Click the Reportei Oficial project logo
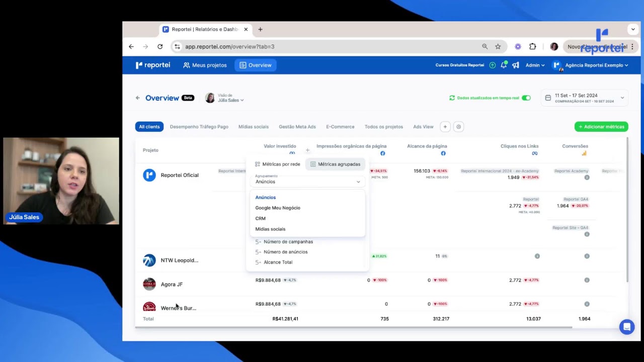 pyautogui.click(x=149, y=175)
